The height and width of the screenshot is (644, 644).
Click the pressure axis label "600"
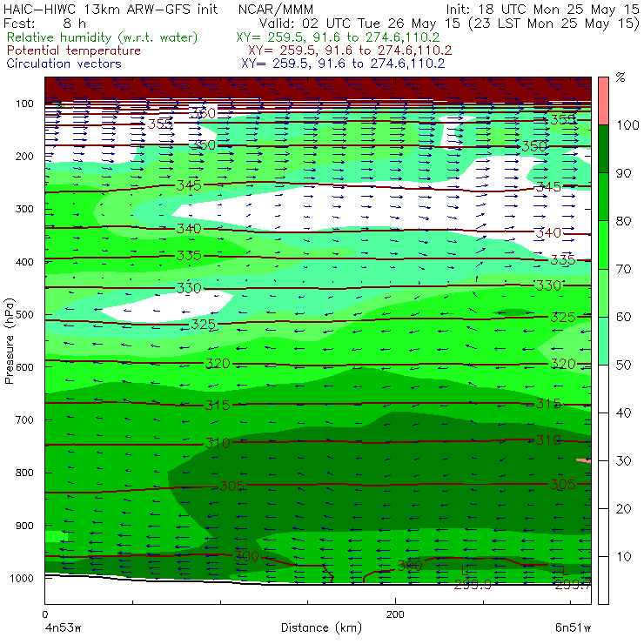click(24, 367)
